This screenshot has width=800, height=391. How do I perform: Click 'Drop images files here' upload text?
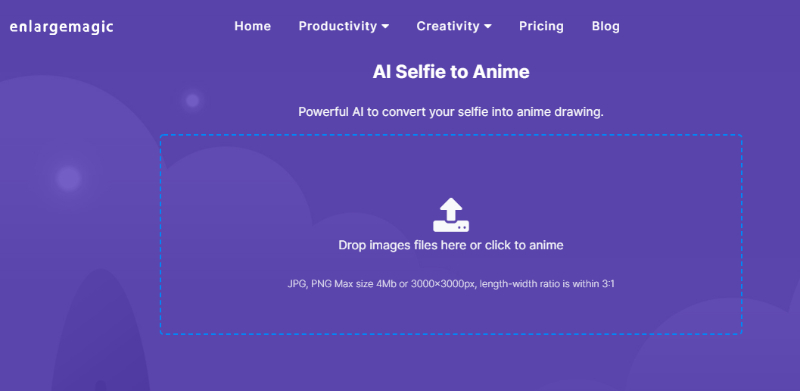pos(451,245)
